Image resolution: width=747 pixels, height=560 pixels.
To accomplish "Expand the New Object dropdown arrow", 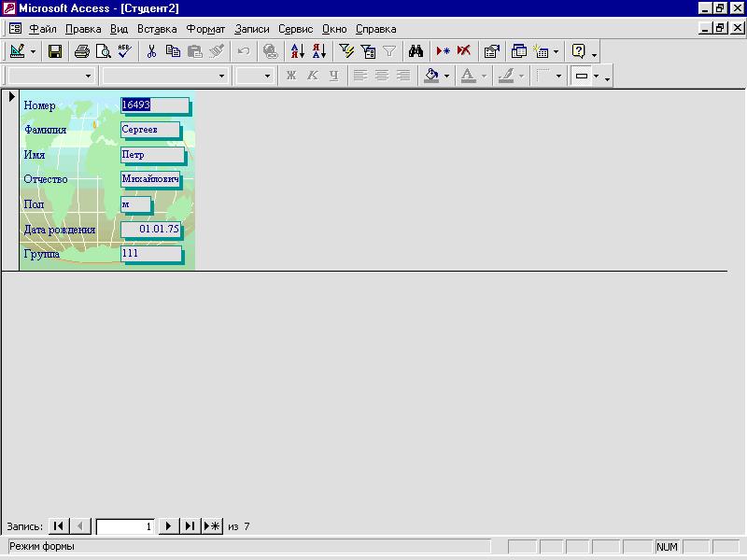I will [x=556, y=51].
